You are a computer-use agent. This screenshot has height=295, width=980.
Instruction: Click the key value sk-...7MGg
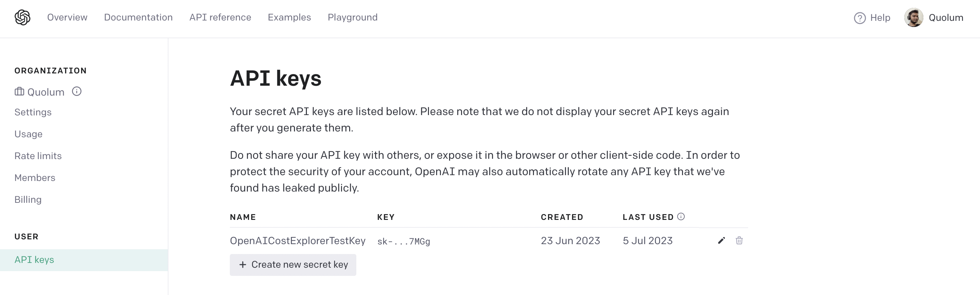pyautogui.click(x=404, y=242)
